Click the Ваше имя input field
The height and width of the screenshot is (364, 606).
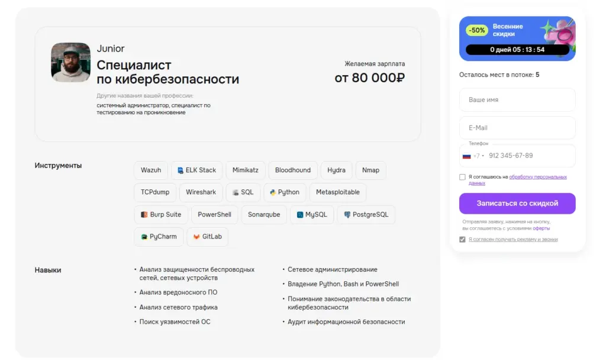tap(517, 99)
